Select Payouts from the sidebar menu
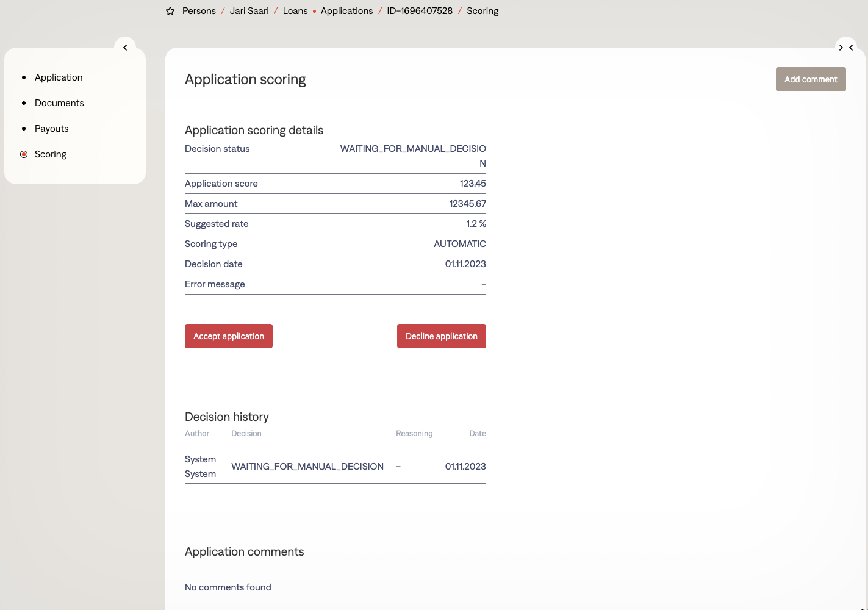The image size is (868, 610). 52,129
